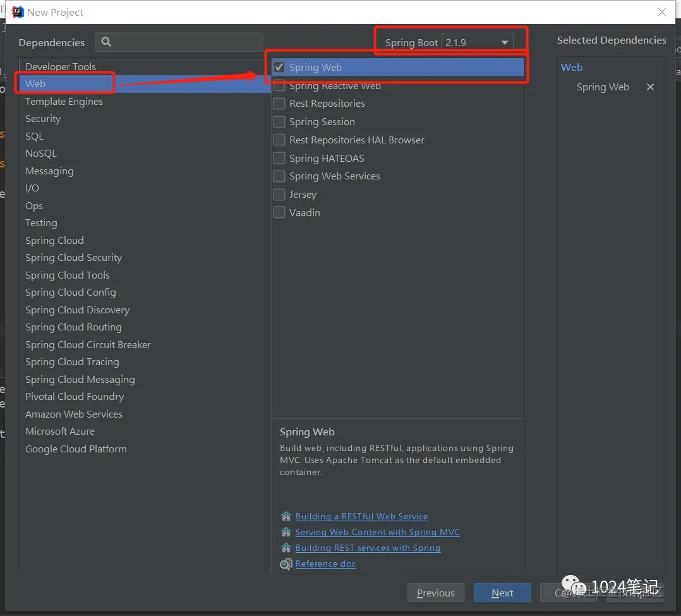Click the Previous button
Screen dimensions: 681x616
click(x=436, y=593)
